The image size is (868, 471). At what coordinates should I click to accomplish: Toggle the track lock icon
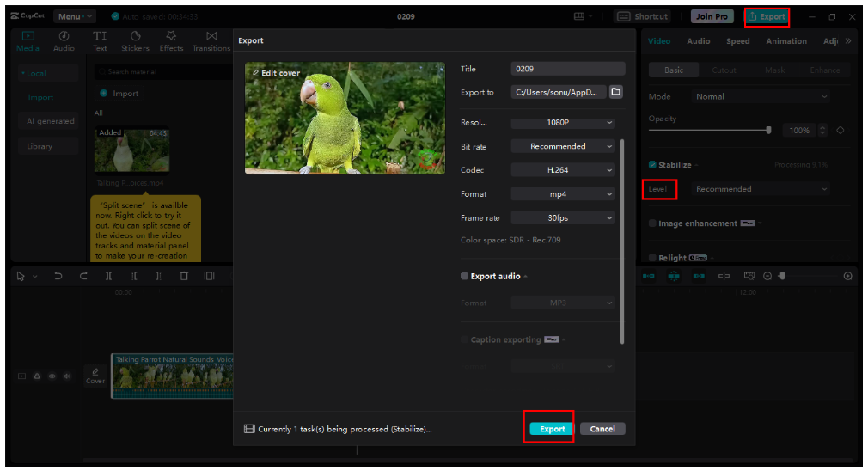[37, 376]
